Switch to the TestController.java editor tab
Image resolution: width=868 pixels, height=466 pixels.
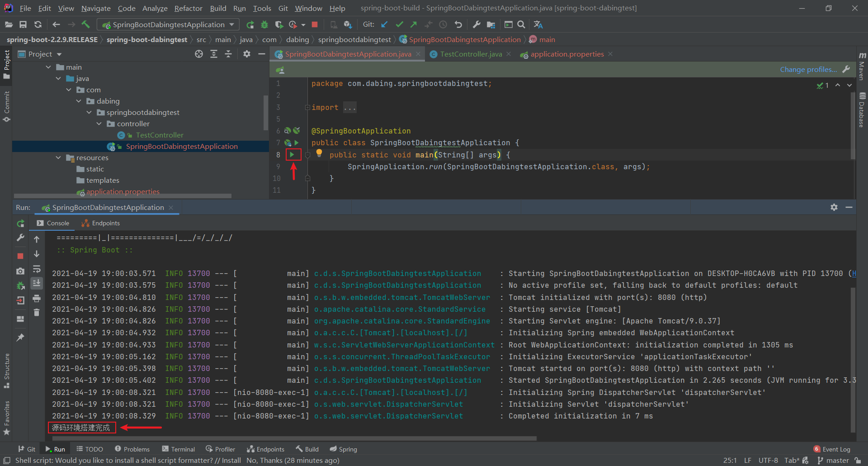470,54
